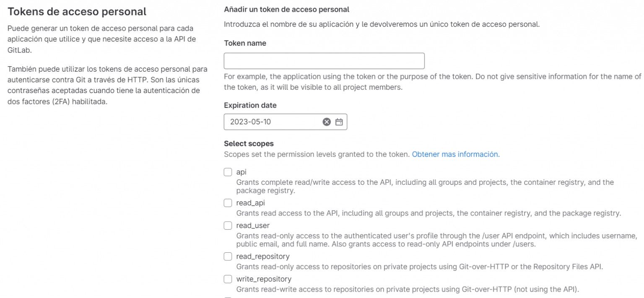Clear the expiration date with the X icon
Screen dimensions: 644x298
point(326,122)
